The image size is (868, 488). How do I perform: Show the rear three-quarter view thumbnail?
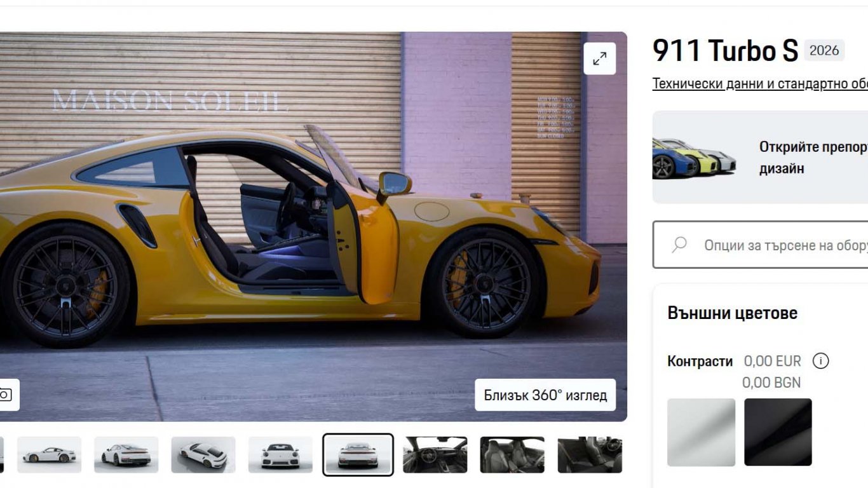tap(126, 455)
